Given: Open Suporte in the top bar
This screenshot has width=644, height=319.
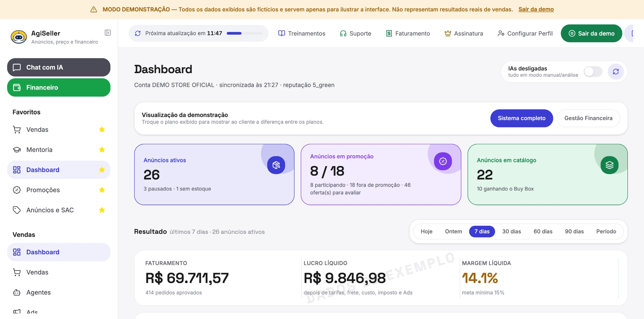Looking at the screenshot, I should (356, 33).
